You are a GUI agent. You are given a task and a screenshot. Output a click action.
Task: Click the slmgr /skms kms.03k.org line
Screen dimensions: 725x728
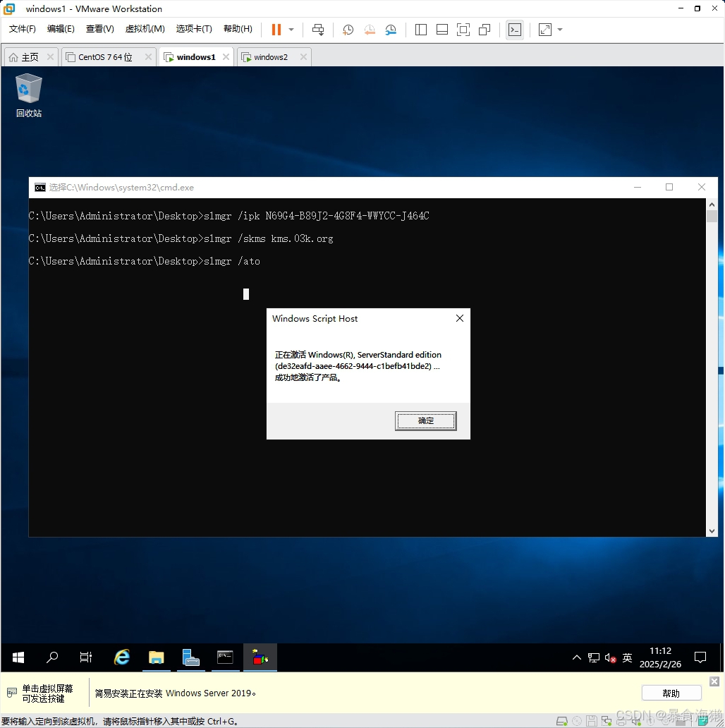tap(181, 238)
